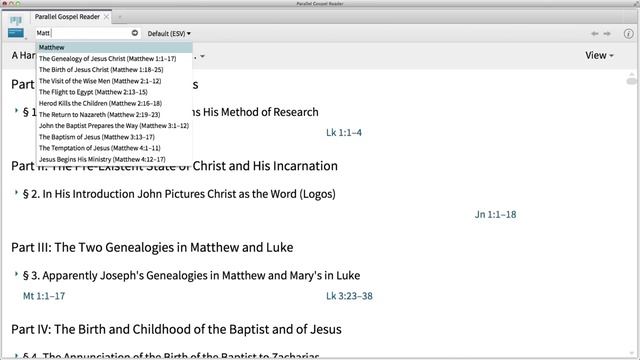Navigate forward with the right arrow
The height and width of the screenshot is (360, 640).
[x=607, y=33]
